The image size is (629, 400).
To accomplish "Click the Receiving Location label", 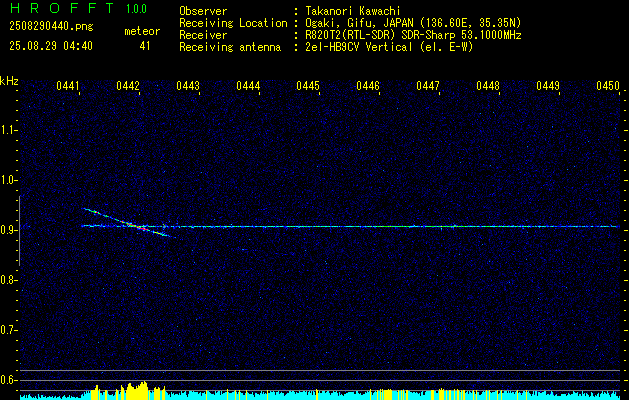I will [x=233, y=24].
